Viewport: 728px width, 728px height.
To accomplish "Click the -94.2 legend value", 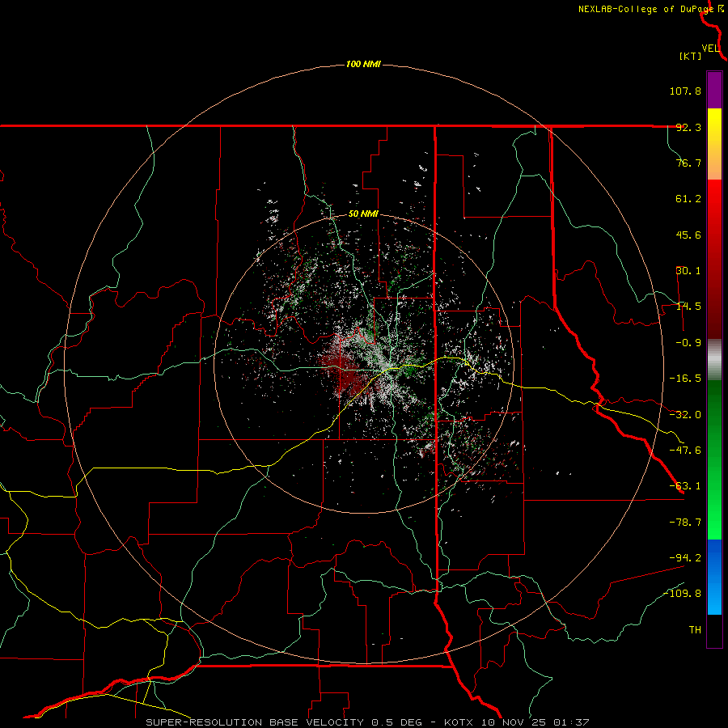I will tap(685, 557).
